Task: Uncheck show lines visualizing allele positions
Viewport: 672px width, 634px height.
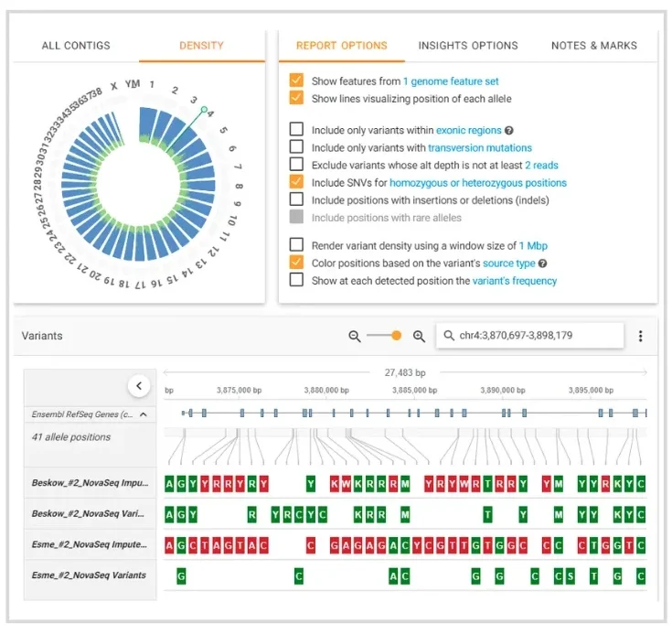Action: [x=296, y=98]
